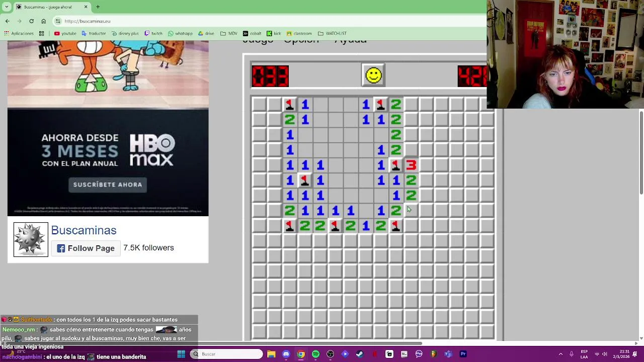Open the cobalt bookmark

tap(252, 34)
